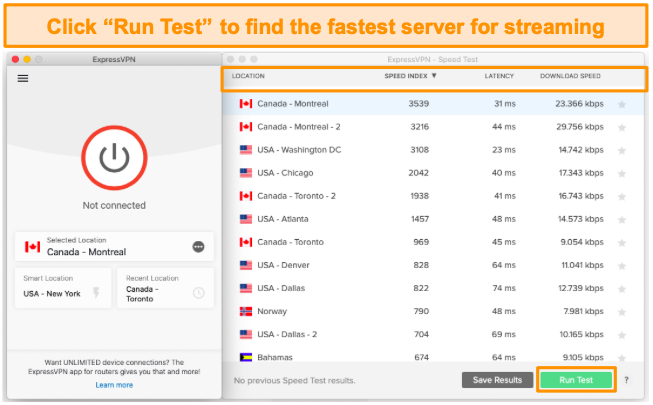
Task: Click the 29.756 kbps download speed
Action: (580, 127)
